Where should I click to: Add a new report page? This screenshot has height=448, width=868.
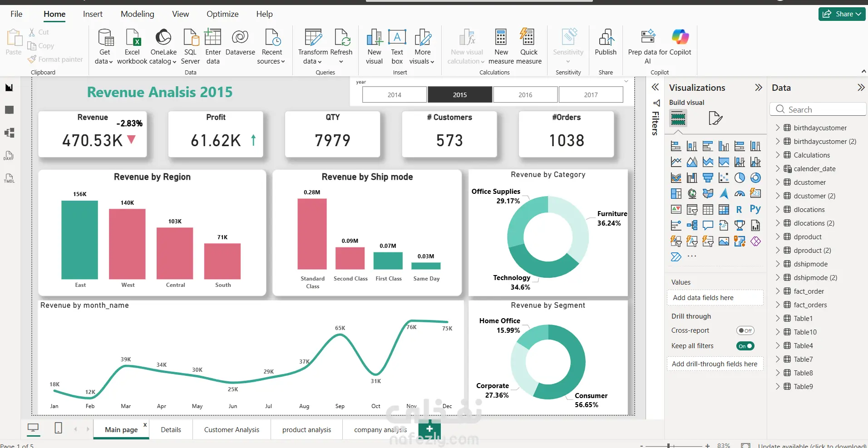(x=429, y=428)
